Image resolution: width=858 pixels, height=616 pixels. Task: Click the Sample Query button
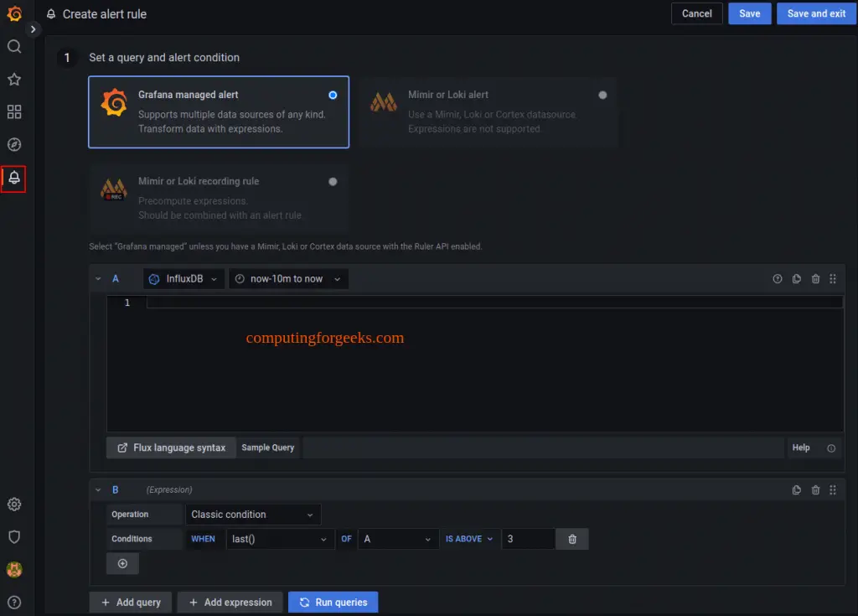point(267,448)
